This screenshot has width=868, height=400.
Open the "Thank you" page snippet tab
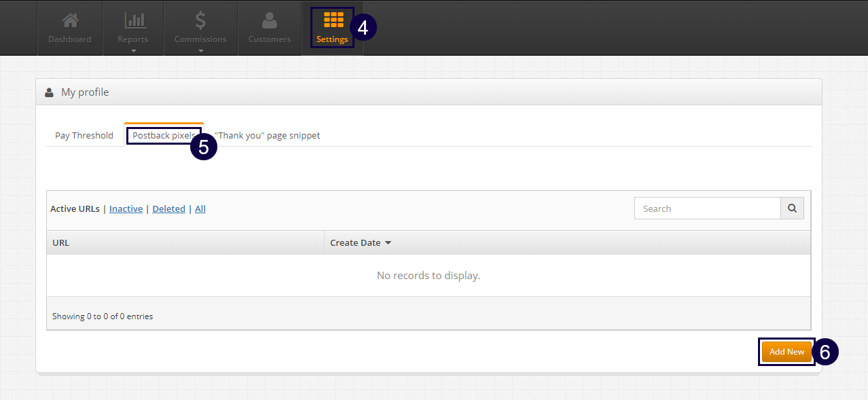[x=268, y=135]
